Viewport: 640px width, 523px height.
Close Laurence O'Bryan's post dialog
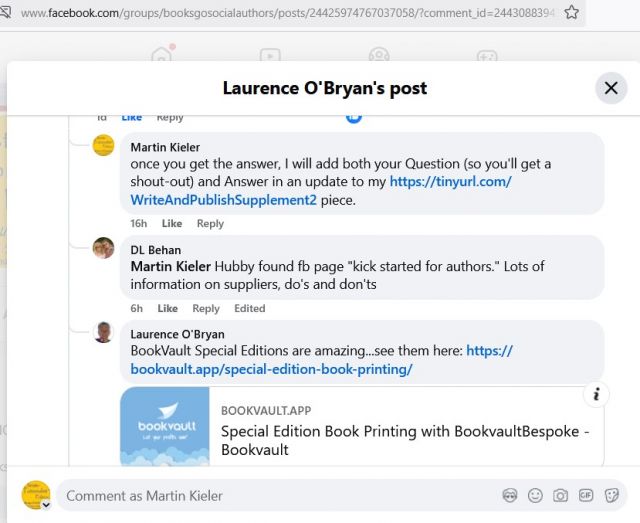(x=611, y=88)
